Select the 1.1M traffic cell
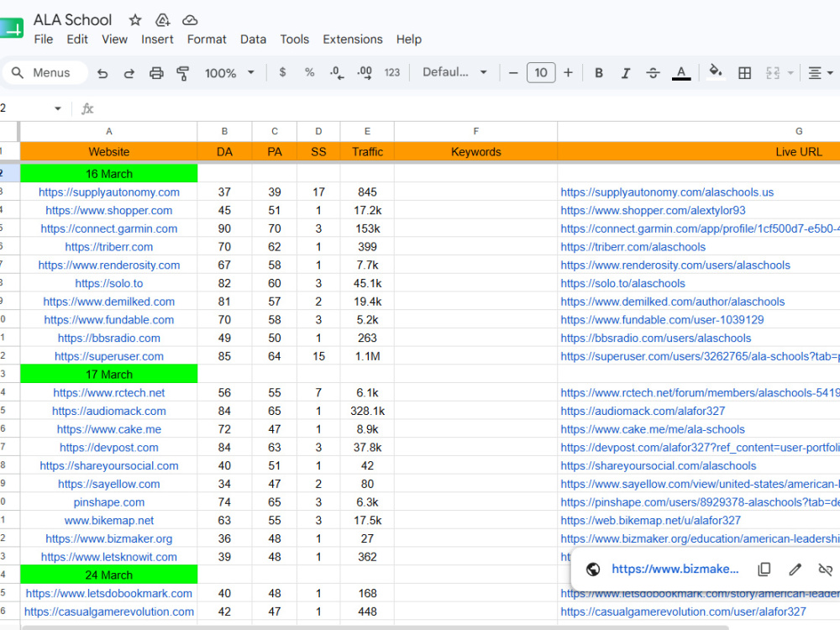Image resolution: width=840 pixels, height=630 pixels. coord(367,356)
